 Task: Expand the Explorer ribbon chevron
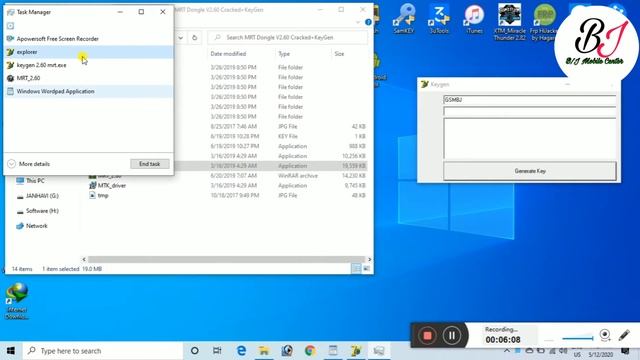click(x=358, y=22)
